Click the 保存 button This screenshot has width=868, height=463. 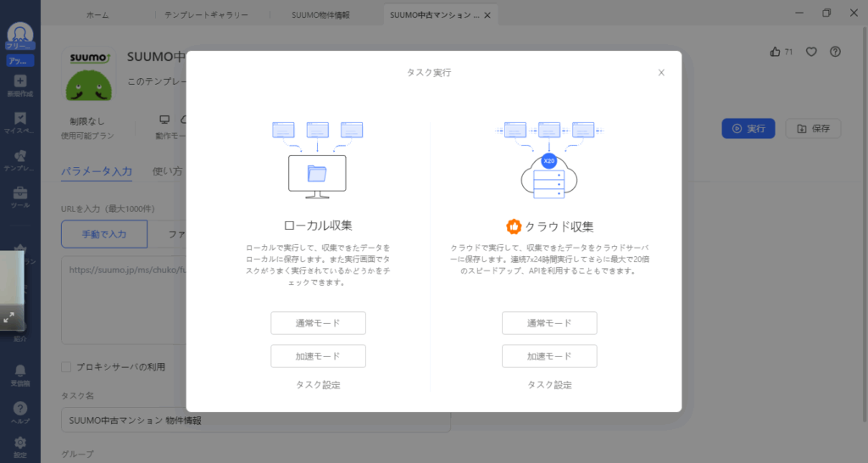point(813,129)
